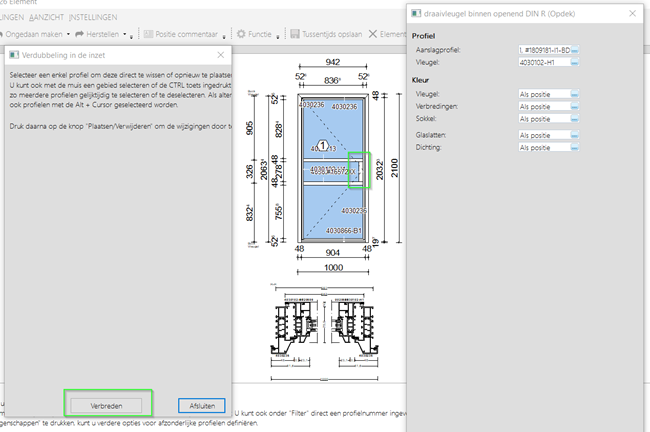Open Sokkel color selector button

pos(575,119)
